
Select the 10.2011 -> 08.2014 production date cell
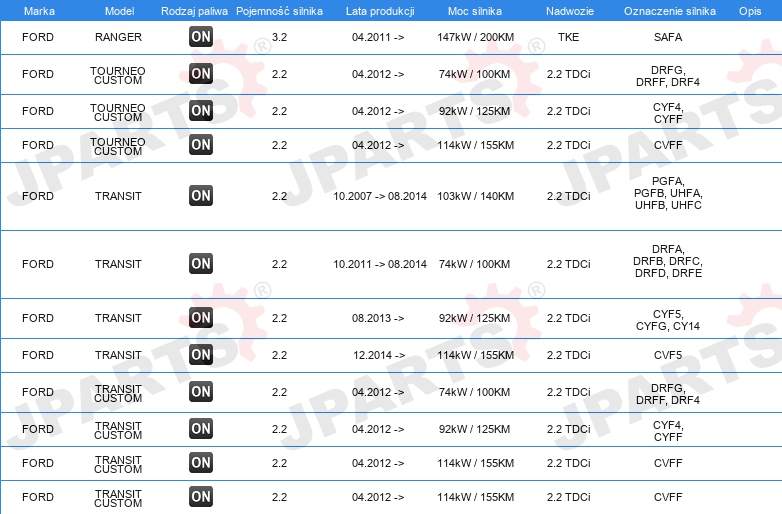point(380,264)
